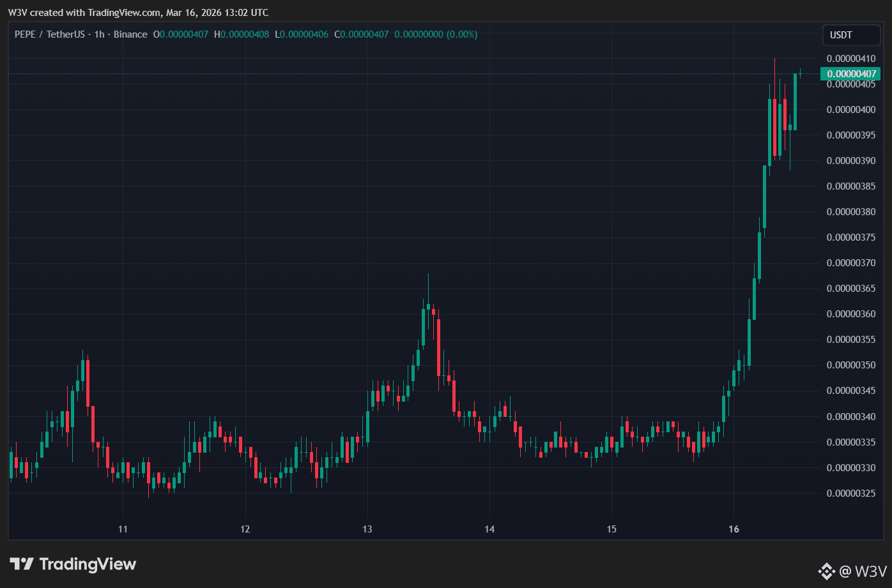Click the TradingView logo in the footer
This screenshot has width=892, height=588.
pos(73,564)
